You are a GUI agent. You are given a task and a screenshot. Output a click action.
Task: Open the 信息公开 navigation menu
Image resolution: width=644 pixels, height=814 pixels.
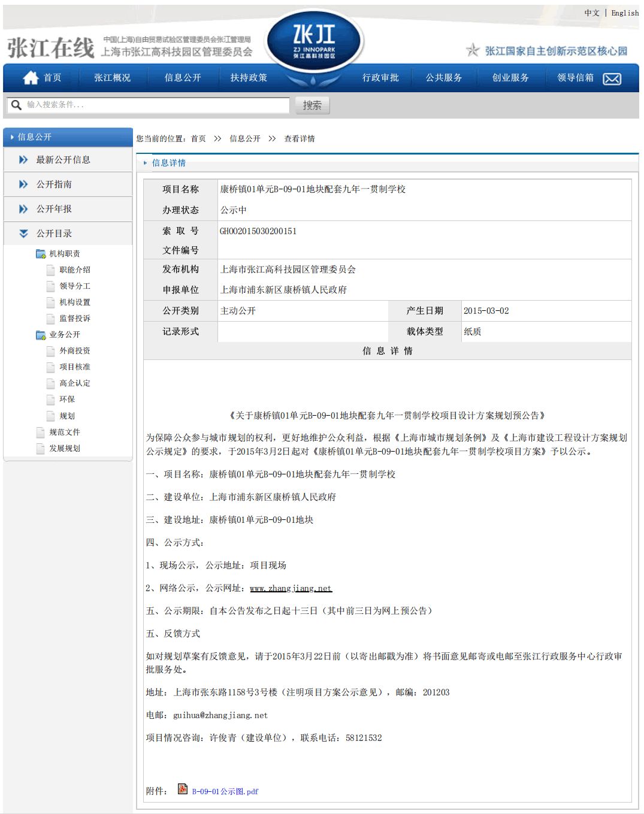183,78
